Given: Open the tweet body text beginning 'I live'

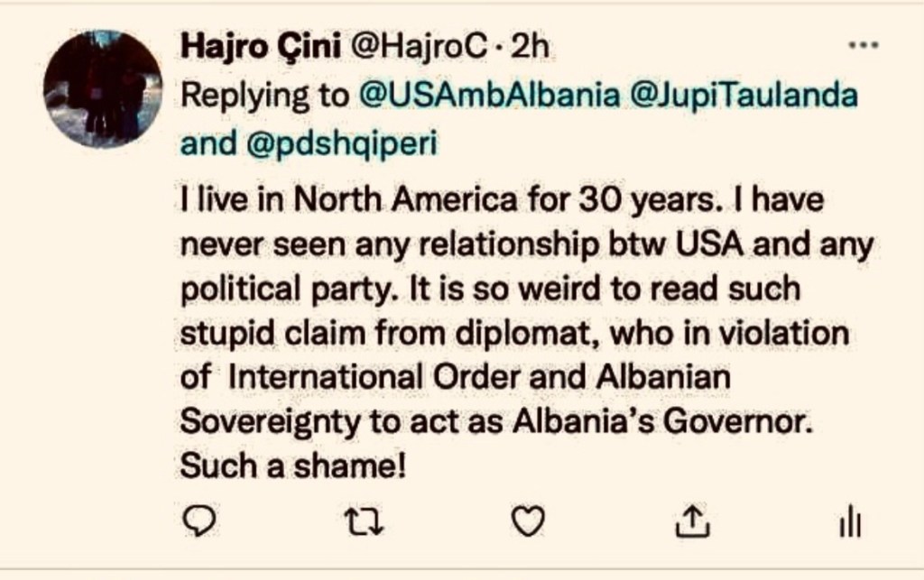Looking at the screenshot, I should 527,333.
